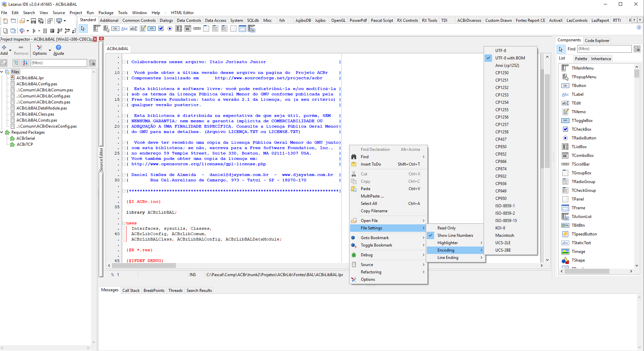The image size is (644, 351).
Task: Expand the Line Ending submenu
Action: pos(455,258)
